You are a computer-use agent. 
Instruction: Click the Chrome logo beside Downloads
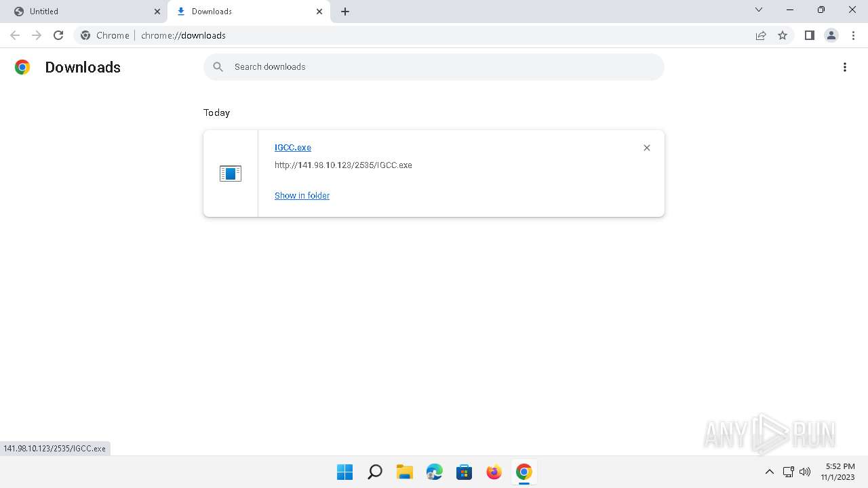coord(22,67)
